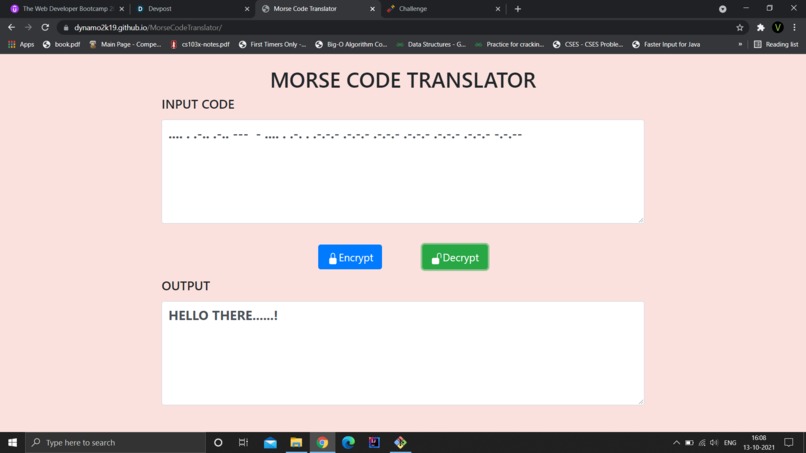Bookmark this page with the star icon
The height and width of the screenshot is (453, 806).
pyautogui.click(x=740, y=27)
